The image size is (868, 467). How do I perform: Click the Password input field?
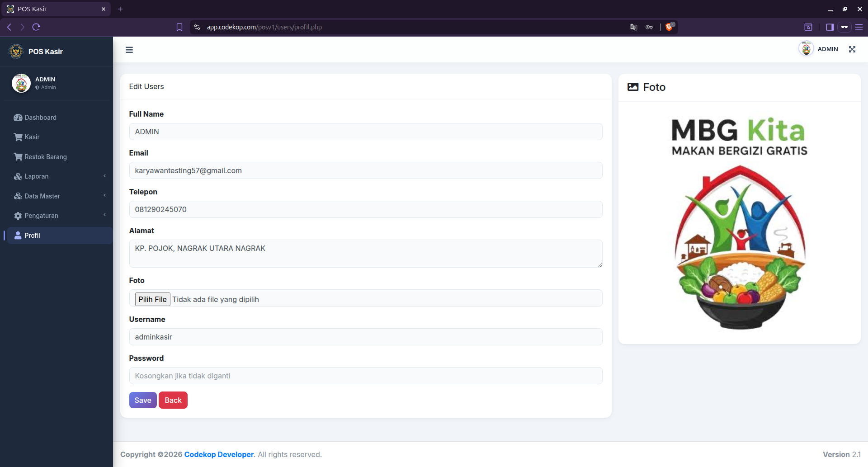[366, 376]
